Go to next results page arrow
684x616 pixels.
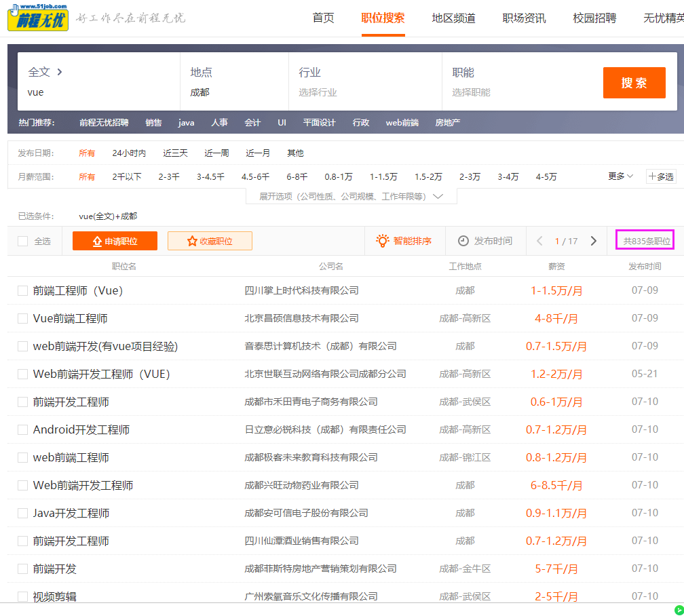(x=593, y=241)
